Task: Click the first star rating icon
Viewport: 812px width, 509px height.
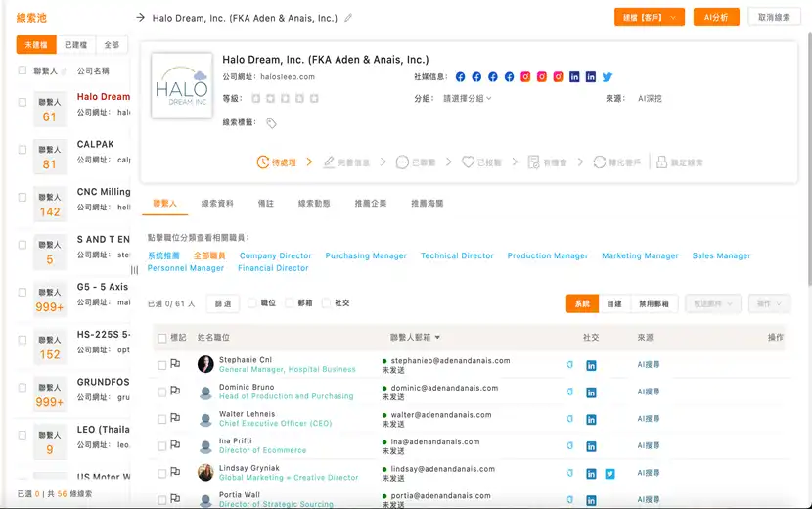Action: pyautogui.click(x=255, y=99)
